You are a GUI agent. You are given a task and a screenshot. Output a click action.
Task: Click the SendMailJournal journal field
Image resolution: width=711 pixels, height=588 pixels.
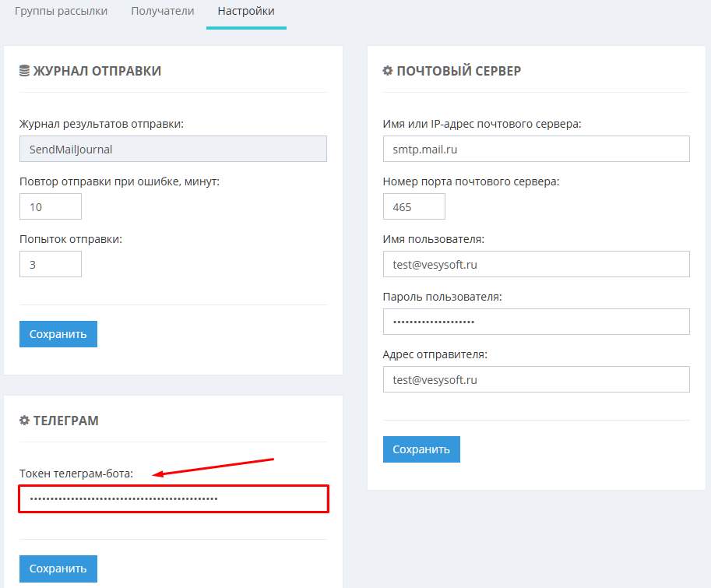(173, 149)
